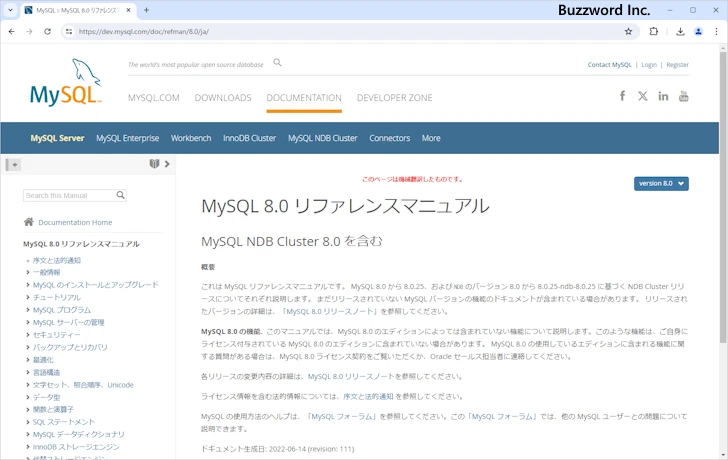Open the tab search dropdown arrow
This screenshot has height=460, width=728.
click(10, 10)
